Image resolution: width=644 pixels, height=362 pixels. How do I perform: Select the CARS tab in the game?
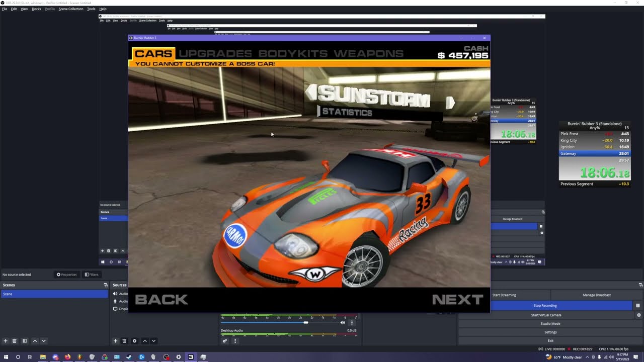click(153, 53)
